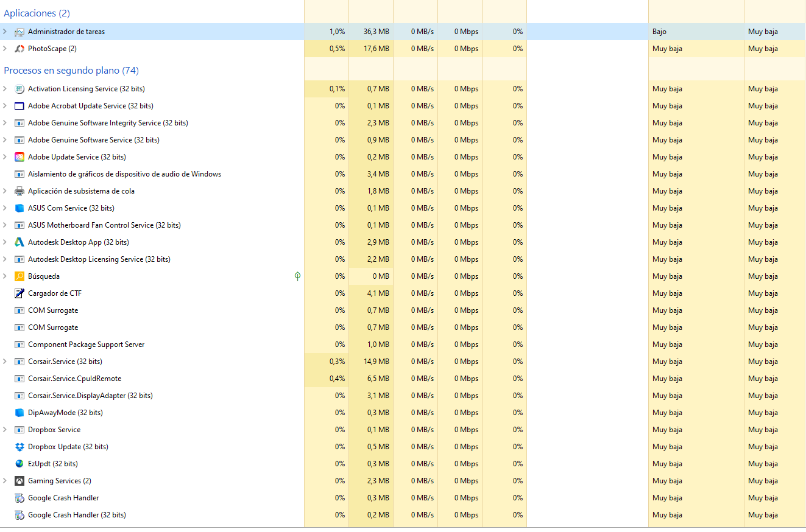Expand Adobe Genuine Software Service row
The image size is (806, 532).
click(5, 140)
